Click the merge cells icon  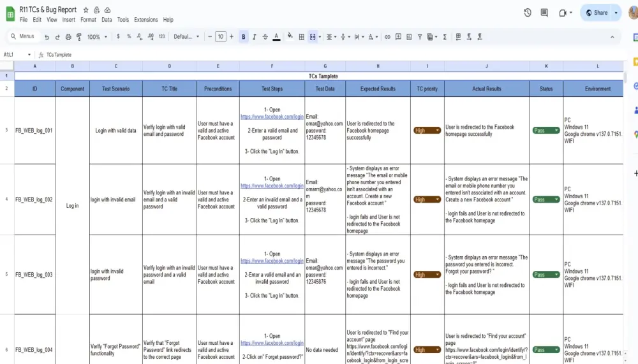313,37
